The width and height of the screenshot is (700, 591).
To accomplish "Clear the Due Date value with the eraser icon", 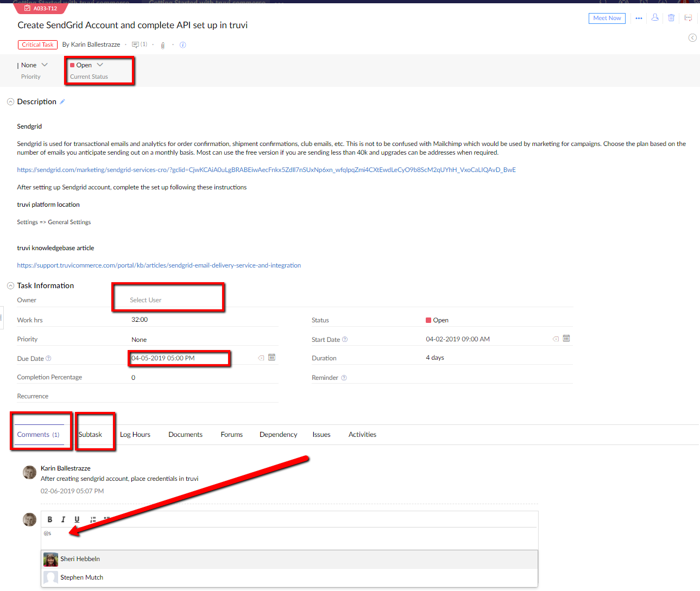I will (x=261, y=358).
